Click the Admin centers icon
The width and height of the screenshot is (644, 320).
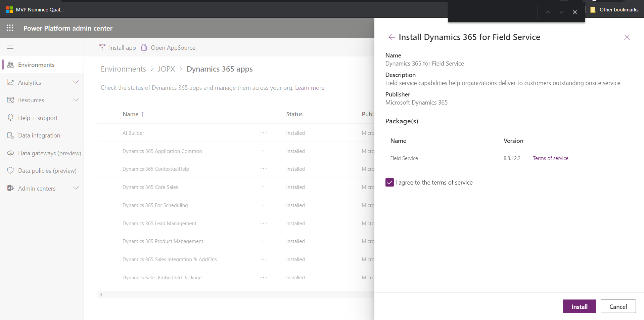click(x=10, y=188)
